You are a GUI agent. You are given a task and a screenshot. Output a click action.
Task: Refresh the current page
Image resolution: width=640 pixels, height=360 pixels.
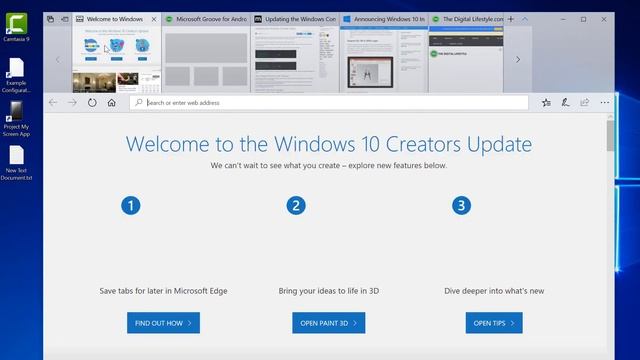tap(92, 102)
